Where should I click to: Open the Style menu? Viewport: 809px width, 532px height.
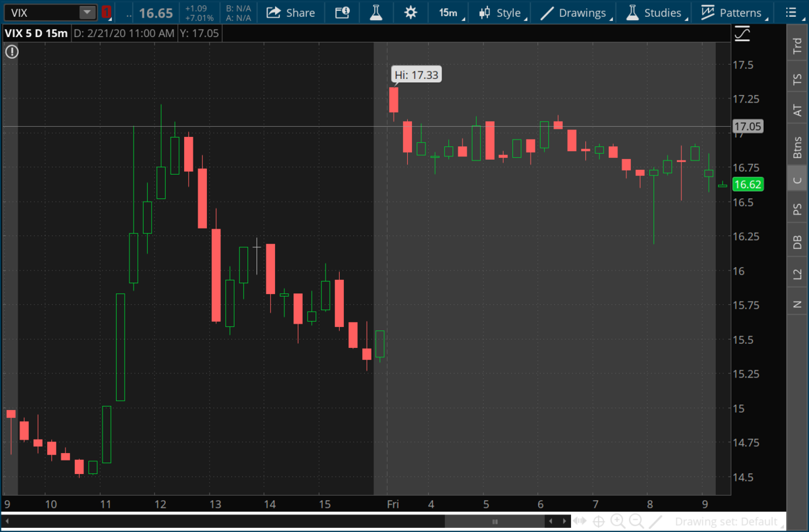(x=500, y=13)
